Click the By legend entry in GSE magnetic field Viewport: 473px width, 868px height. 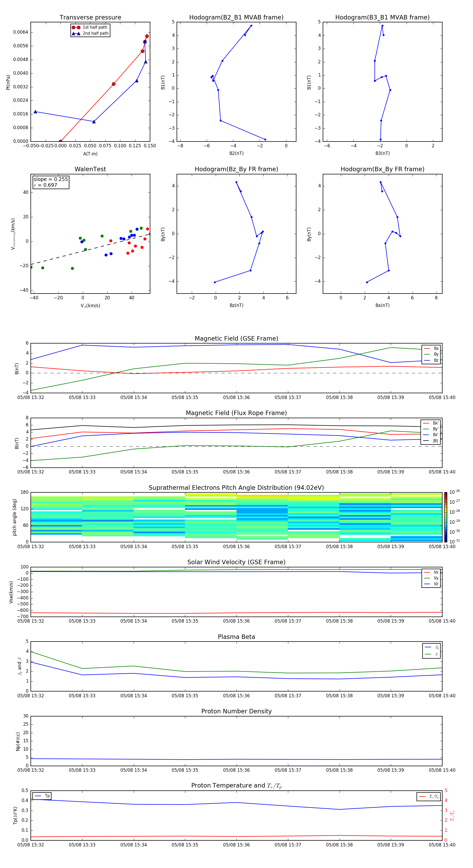[x=431, y=354]
